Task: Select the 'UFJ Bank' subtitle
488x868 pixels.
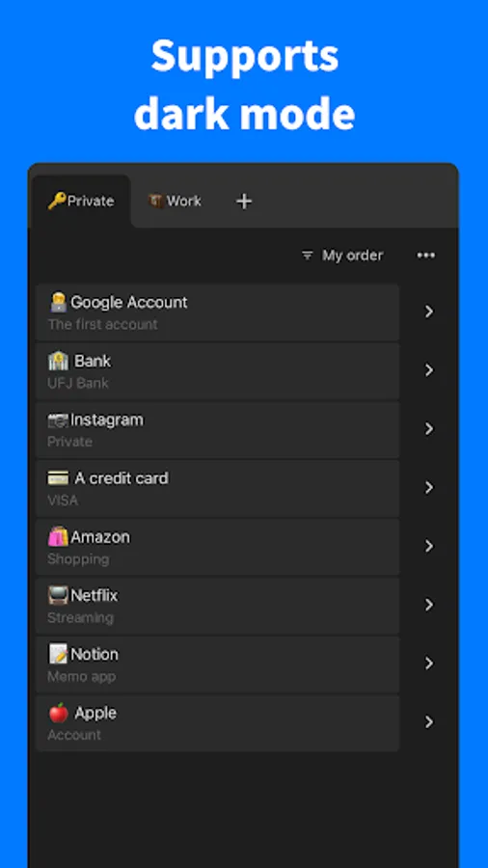Action: point(78,383)
